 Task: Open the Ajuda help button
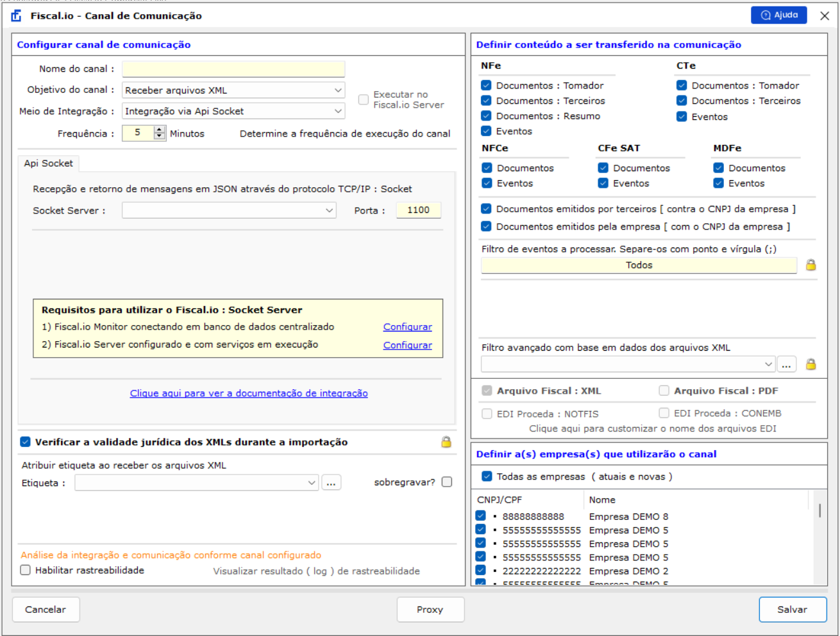[778, 15]
